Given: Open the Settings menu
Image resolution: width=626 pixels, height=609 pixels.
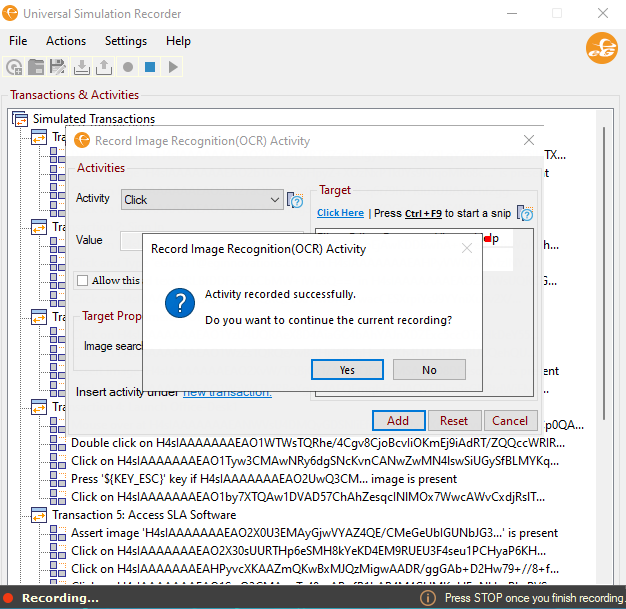Looking at the screenshot, I should [x=126, y=41].
